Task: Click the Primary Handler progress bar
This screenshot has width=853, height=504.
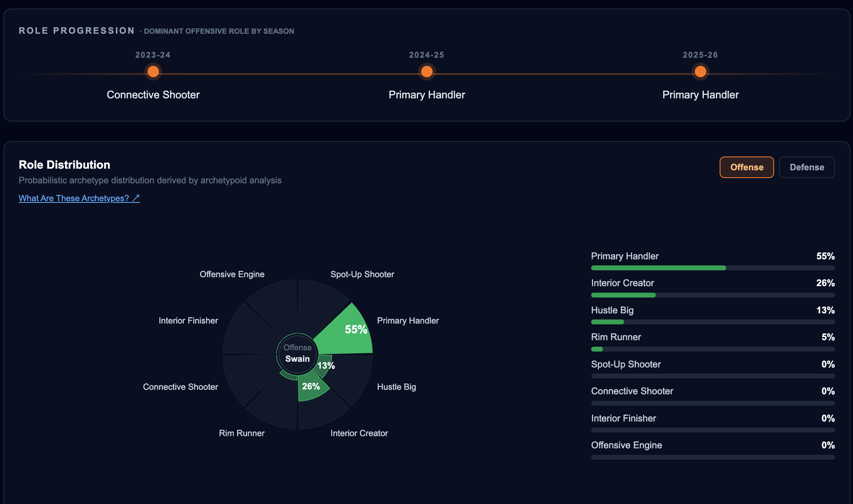Action: [713, 268]
